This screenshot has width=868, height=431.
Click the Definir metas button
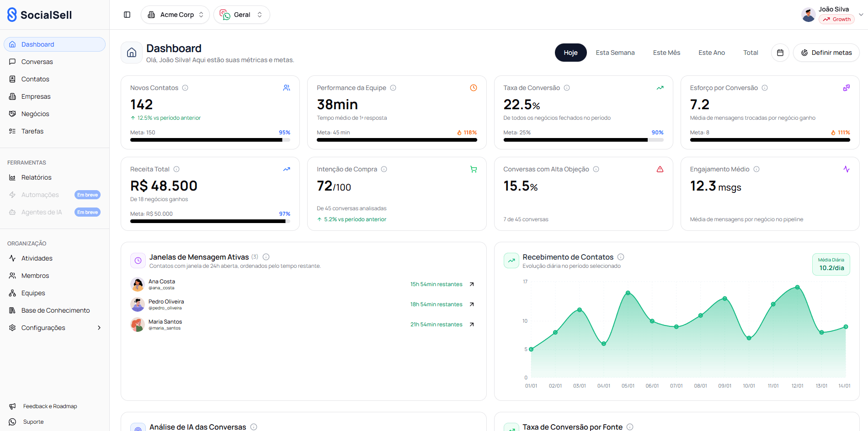point(826,53)
